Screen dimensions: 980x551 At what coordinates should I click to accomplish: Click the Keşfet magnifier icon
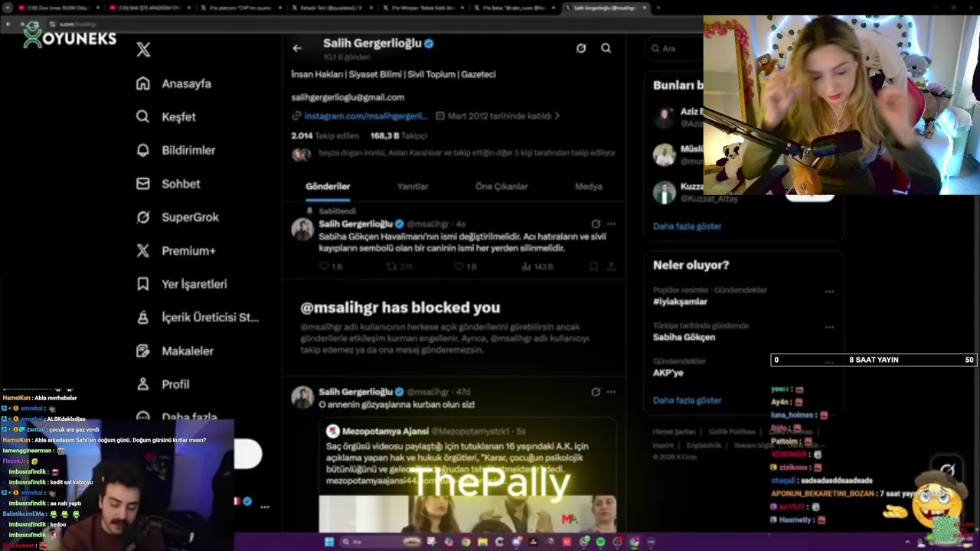pos(143,117)
